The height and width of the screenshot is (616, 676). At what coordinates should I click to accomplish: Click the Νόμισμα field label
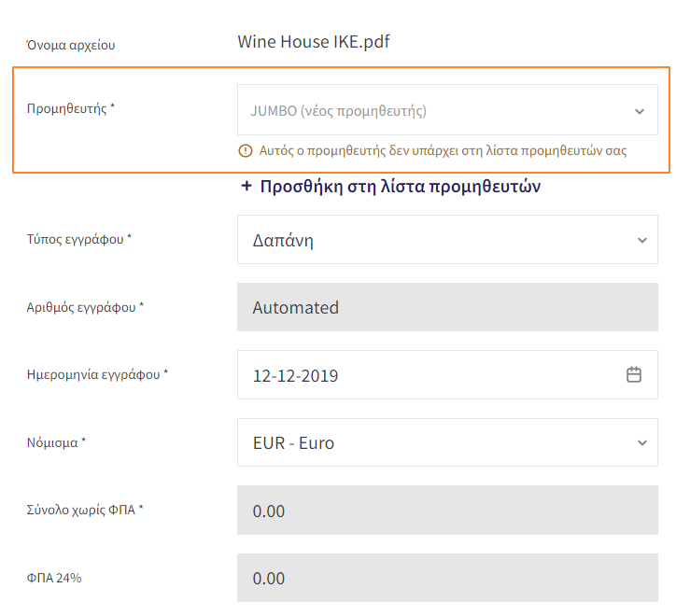pyautogui.click(x=56, y=442)
